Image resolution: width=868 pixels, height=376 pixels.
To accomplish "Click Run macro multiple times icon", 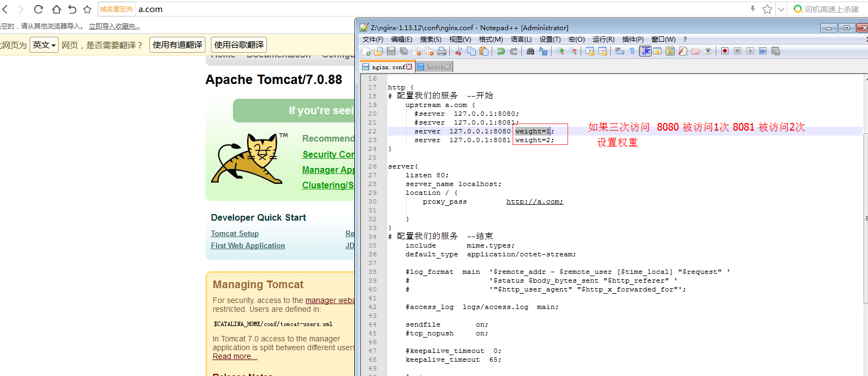I will click(x=763, y=51).
